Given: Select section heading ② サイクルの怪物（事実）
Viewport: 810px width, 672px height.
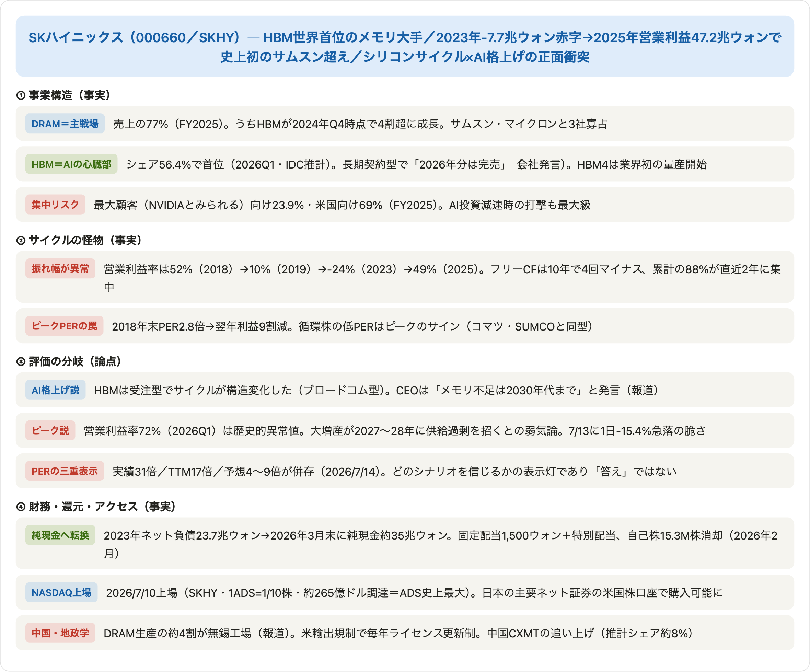Looking at the screenshot, I should (x=79, y=240).
